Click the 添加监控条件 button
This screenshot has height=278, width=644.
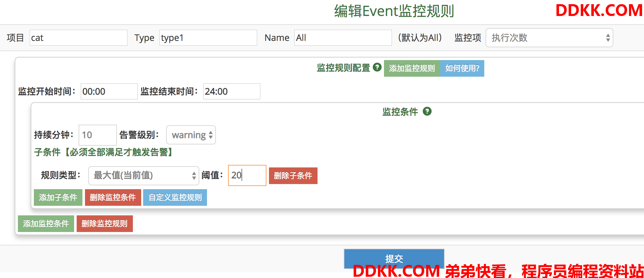(x=46, y=224)
